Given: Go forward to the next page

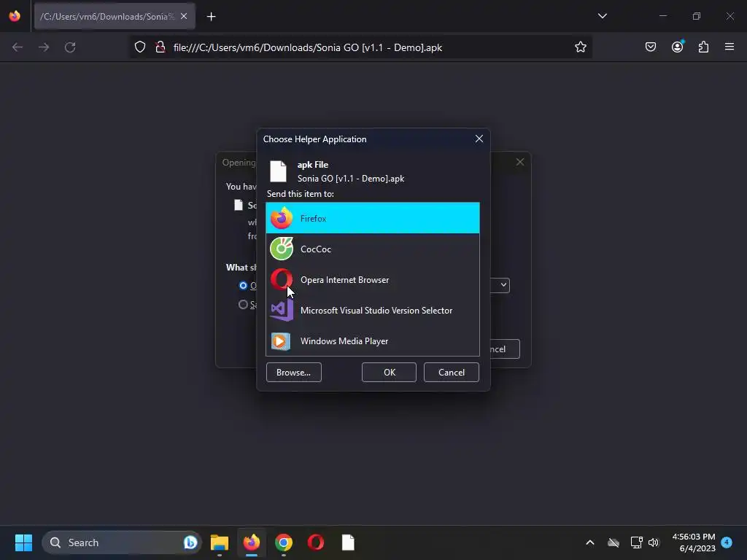Looking at the screenshot, I should coord(44,47).
